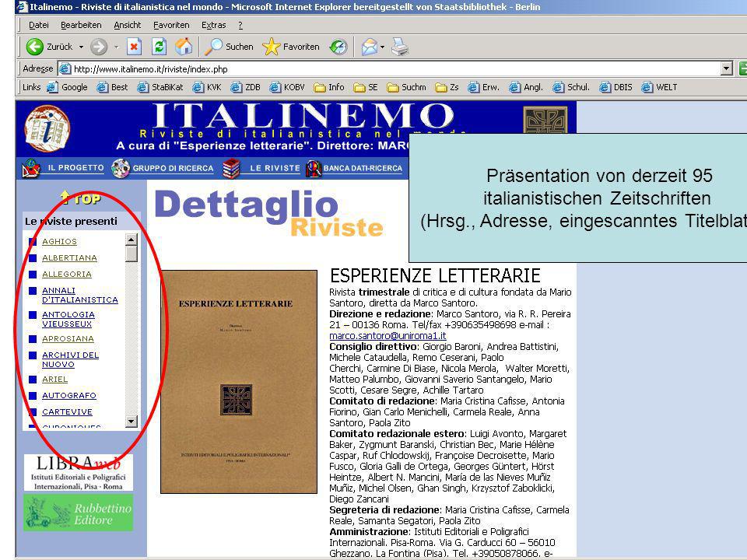Click journal list scroll down arrow
This screenshot has width=747, height=560.
pyautogui.click(x=131, y=421)
